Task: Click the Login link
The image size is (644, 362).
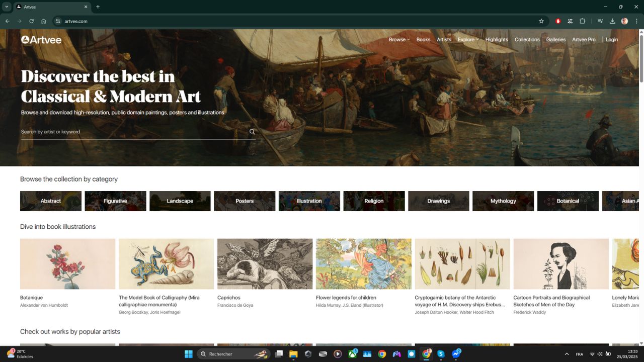Action: click(611, 39)
